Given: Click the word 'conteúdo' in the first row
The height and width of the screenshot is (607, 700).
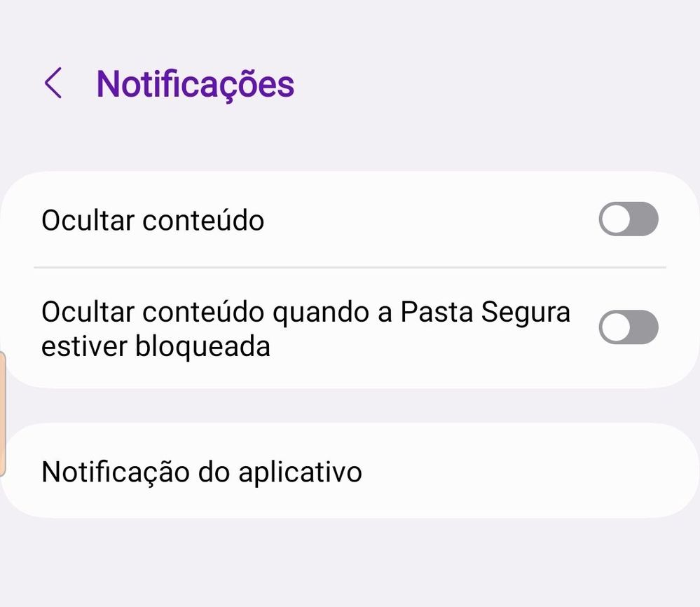Looking at the screenshot, I should (x=203, y=220).
